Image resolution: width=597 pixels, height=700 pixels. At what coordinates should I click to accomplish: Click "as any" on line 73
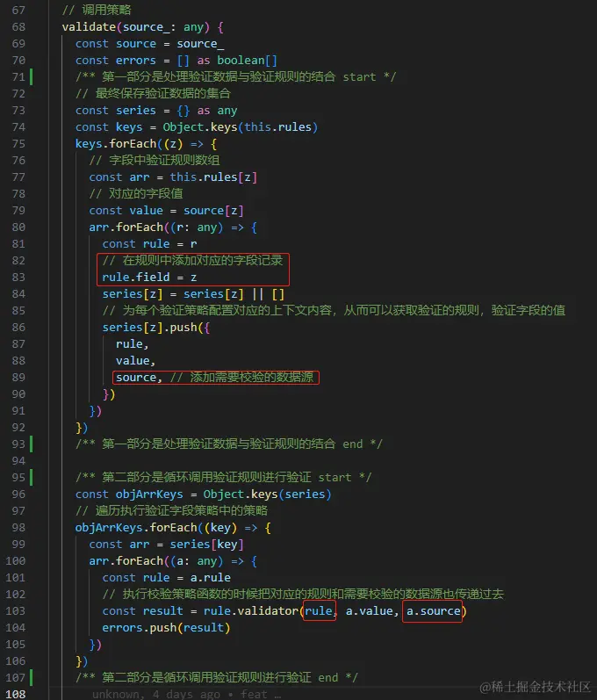(218, 111)
